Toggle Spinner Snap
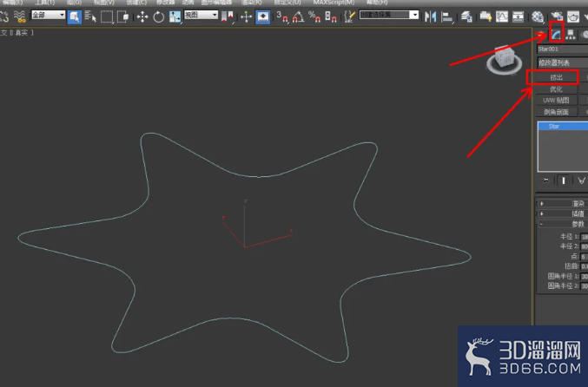Screen dimensions: 588x387 [x=330, y=16]
